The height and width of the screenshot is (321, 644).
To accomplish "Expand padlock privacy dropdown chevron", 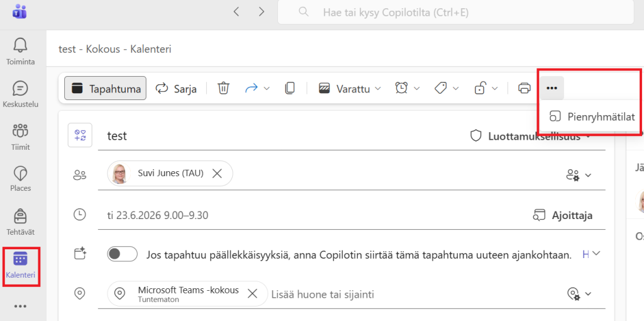I will pos(495,88).
